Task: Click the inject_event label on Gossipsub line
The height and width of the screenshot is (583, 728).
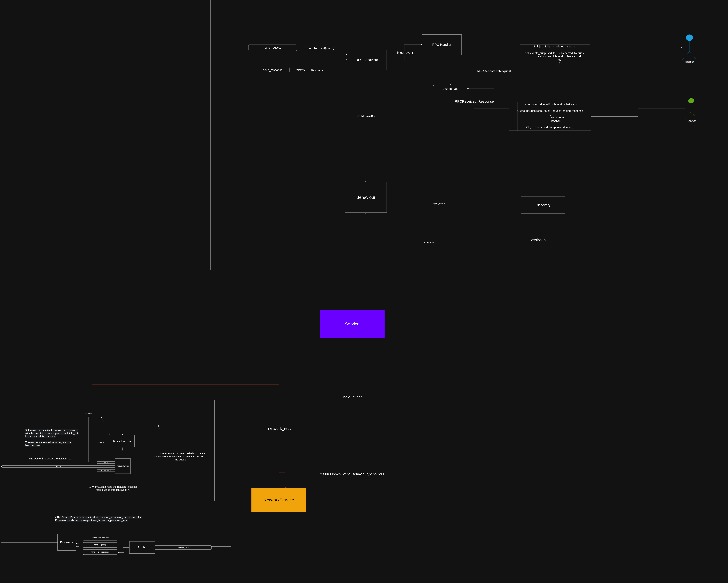Action: tap(429, 243)
